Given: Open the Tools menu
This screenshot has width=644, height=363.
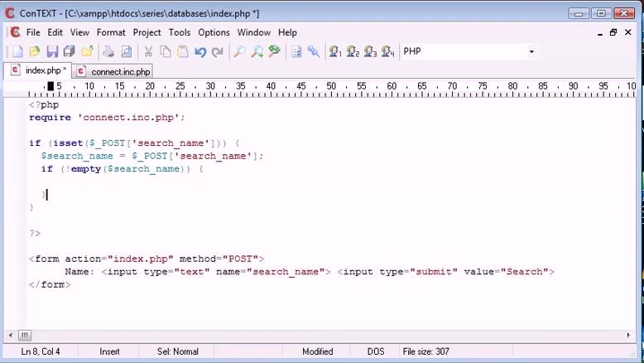Looking at the screenshot, I should (x=180, y=32).
